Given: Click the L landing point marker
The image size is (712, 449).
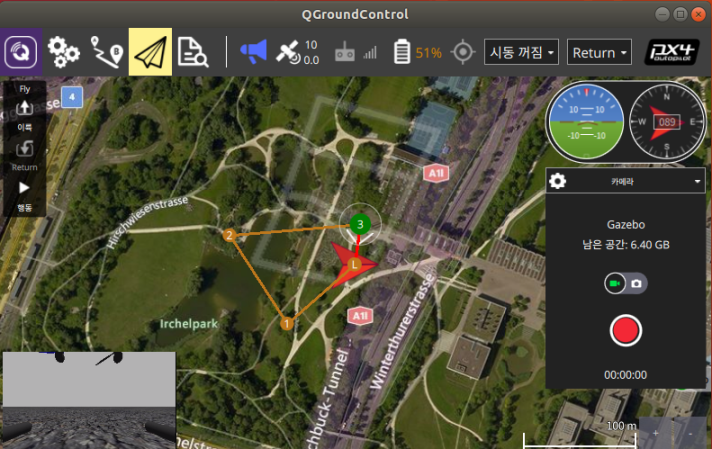Looking at the screenshot, I should pyautogui.click(x=354, y=264).
